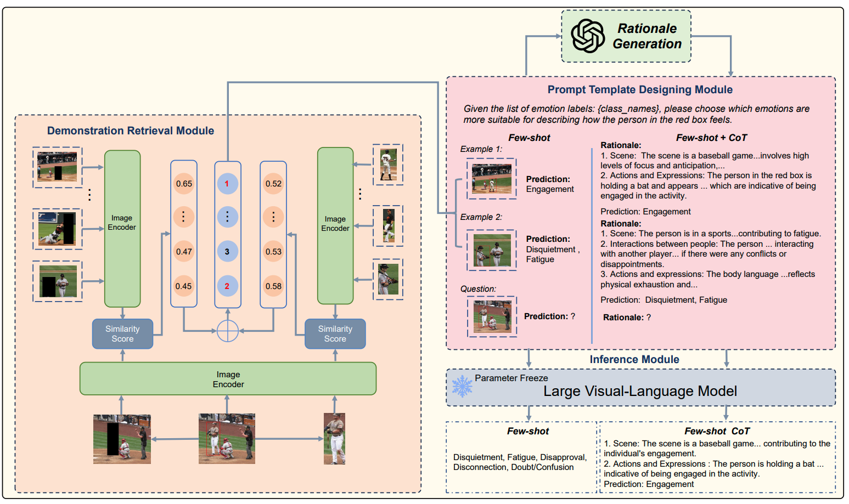The height and width of the screenshot is (504, 849).
Task: Open the Question image thumbnail
Action: (x=492, y=316)
